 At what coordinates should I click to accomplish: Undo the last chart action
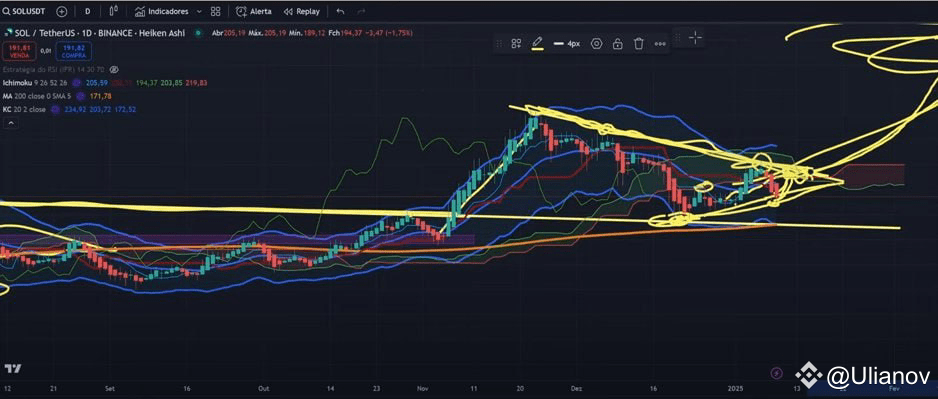340,11
